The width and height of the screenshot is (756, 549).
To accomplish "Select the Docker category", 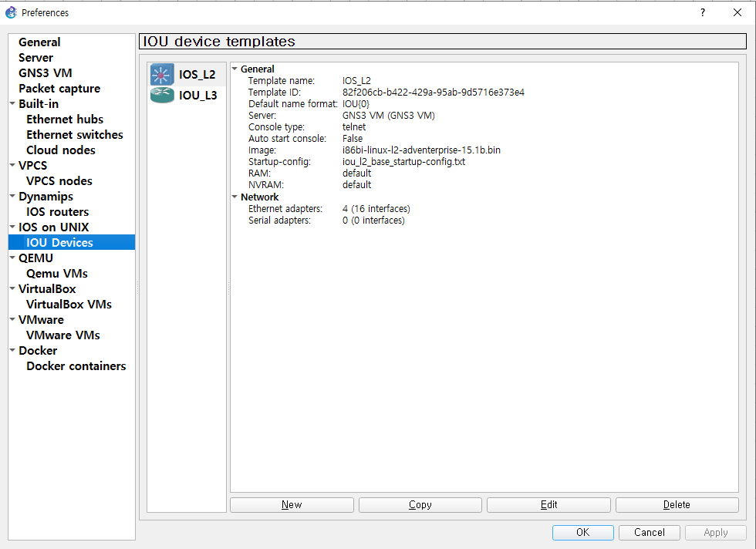I will point(38,350).
